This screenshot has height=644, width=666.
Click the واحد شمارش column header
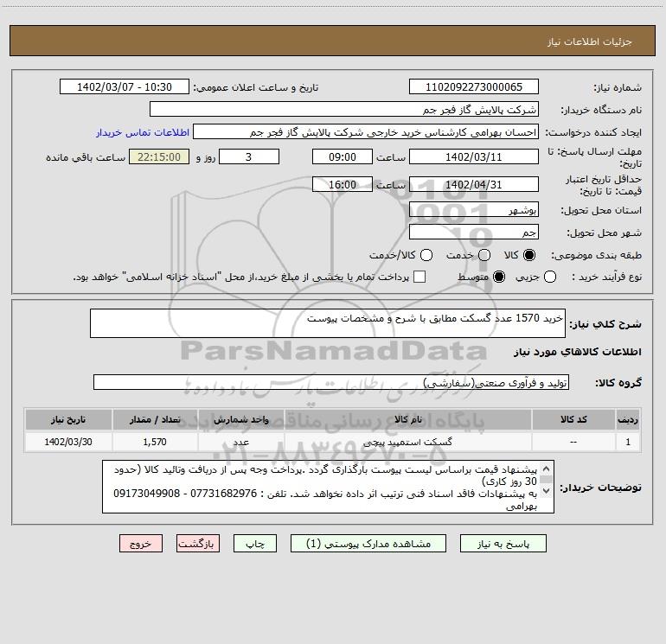[240, 419]
